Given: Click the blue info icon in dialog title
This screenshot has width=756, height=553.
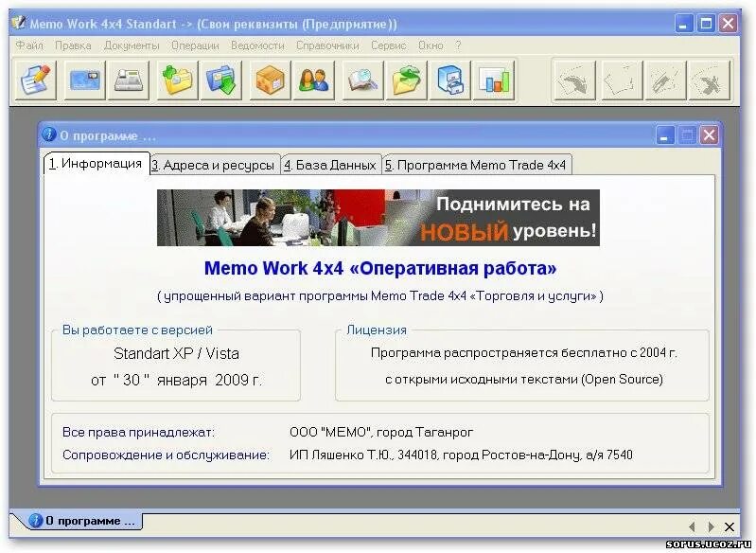Looking at the screenshot, I should (x=48, y=134).
